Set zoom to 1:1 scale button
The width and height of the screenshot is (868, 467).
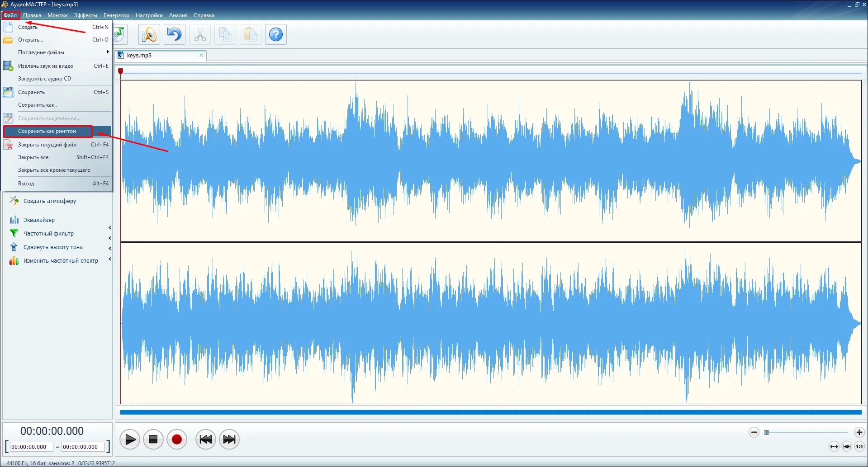pyautogui.click(x=859, y=447)
